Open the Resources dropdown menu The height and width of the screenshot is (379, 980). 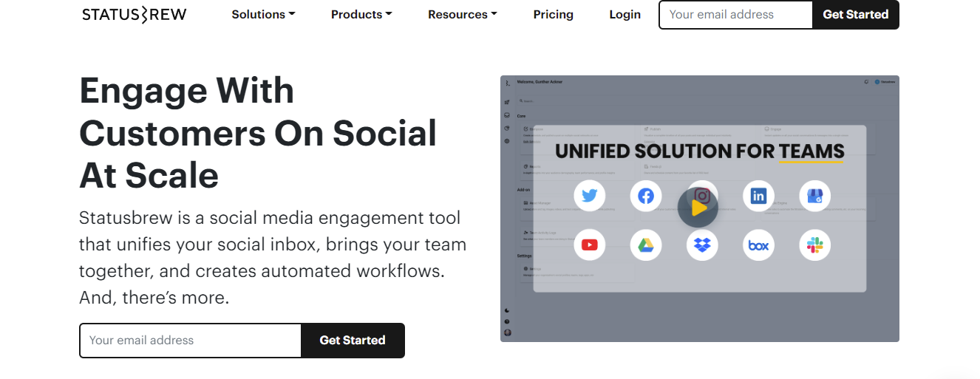463,15
